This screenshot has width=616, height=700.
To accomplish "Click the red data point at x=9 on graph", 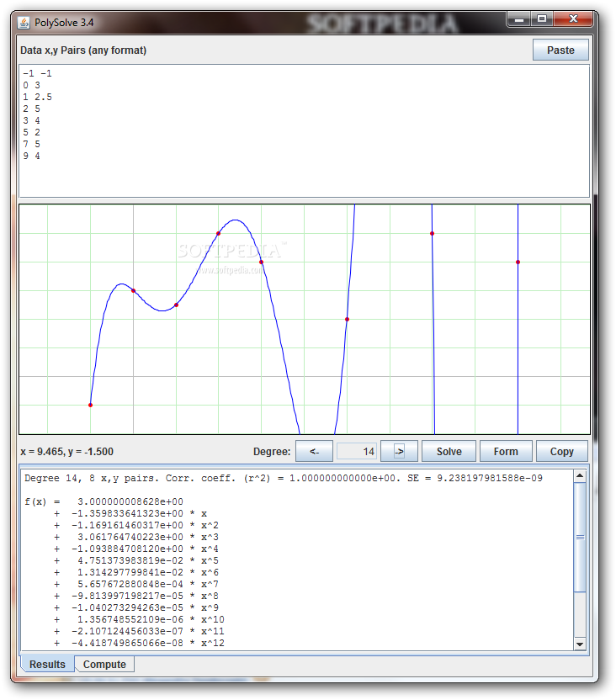I will click(518, 262).
